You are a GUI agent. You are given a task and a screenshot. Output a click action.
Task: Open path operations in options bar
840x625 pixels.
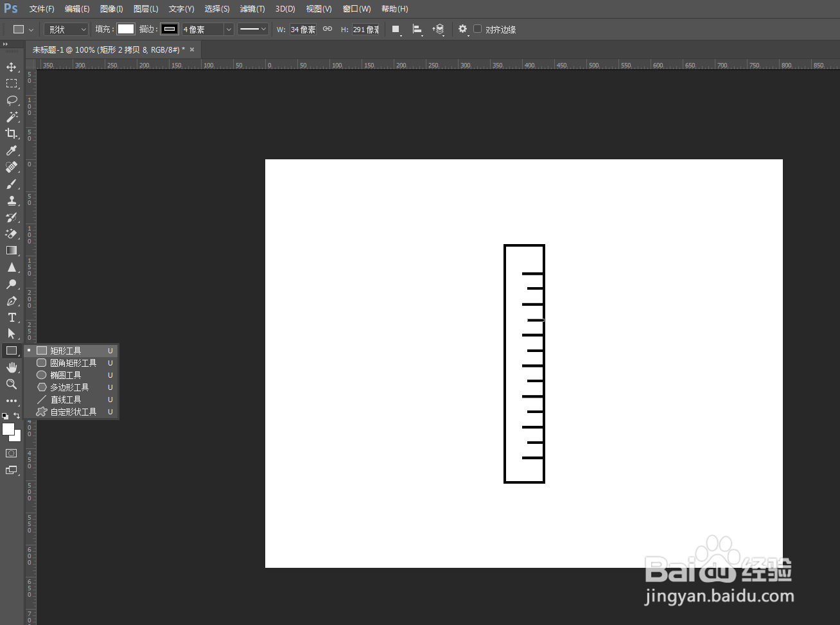pyautogui.click(x=396, y=30)
